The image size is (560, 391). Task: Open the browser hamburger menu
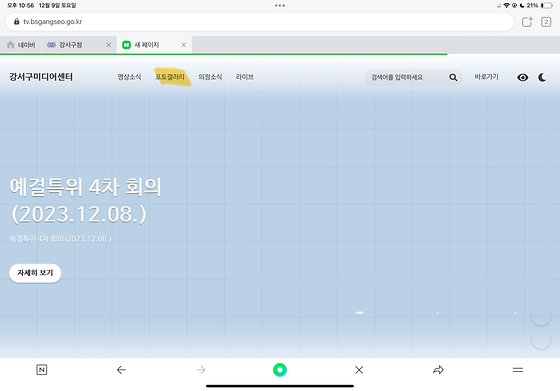518,370
